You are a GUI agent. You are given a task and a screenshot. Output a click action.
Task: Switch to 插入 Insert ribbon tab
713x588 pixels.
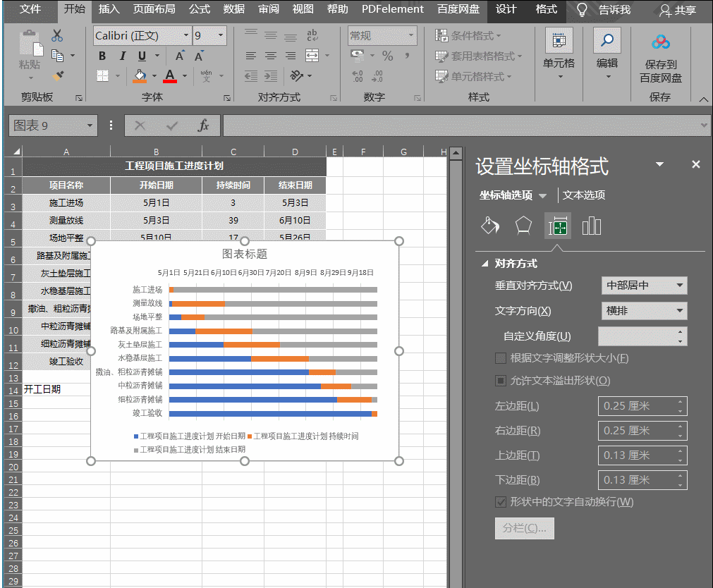click(x=109, y=9)
